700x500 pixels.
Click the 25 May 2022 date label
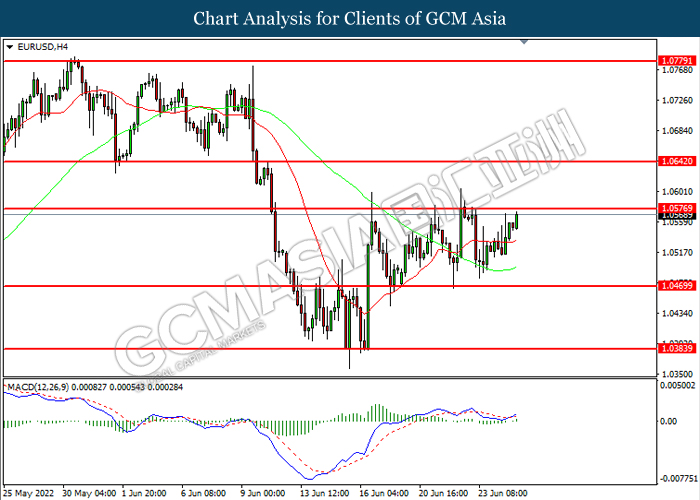28,493
